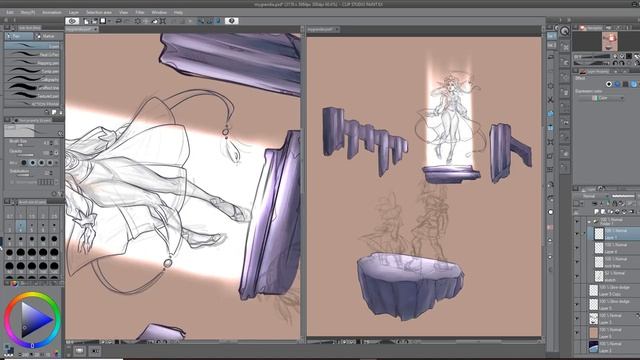Collapse the Folder 1 layer group
The width and height of the screenshot is (640, 360).
(589, 222)
